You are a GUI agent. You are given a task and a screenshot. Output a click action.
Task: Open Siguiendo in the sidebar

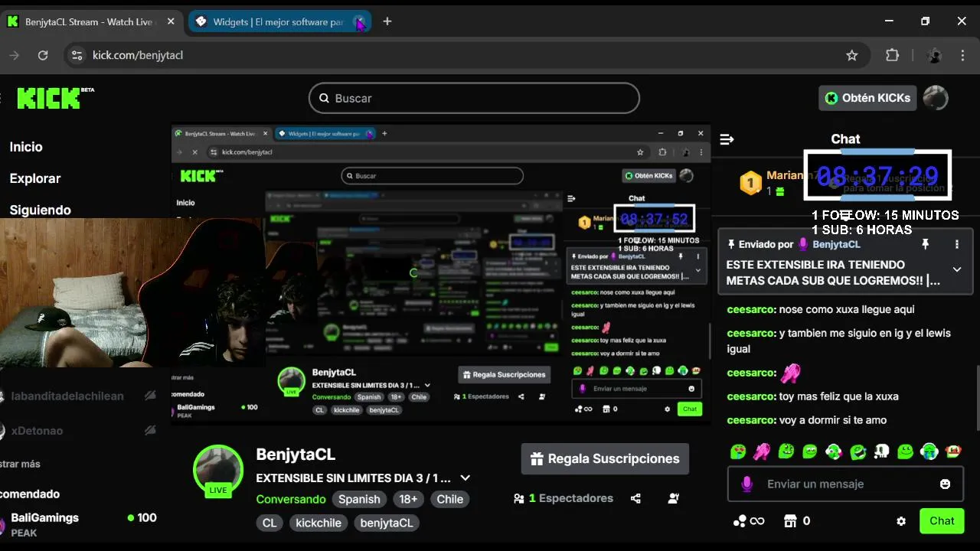click(41, 210)
